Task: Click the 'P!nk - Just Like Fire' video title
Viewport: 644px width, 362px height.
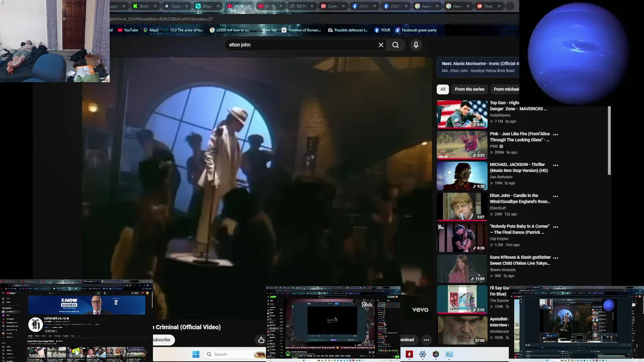Action: (519, 137)
